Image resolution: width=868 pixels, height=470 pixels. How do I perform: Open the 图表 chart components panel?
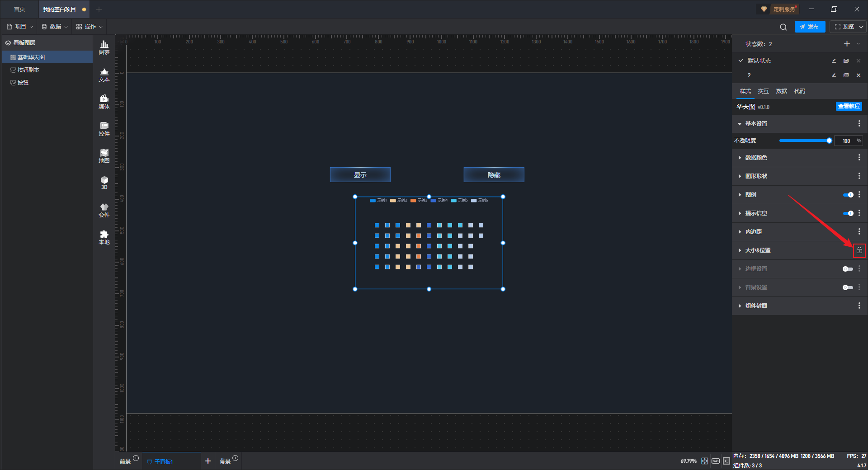point(104,47)
